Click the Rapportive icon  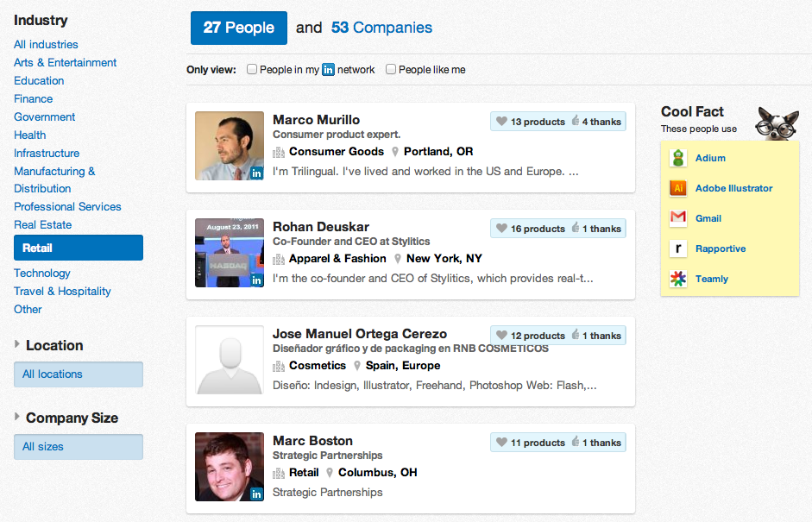tap(678, 248)
